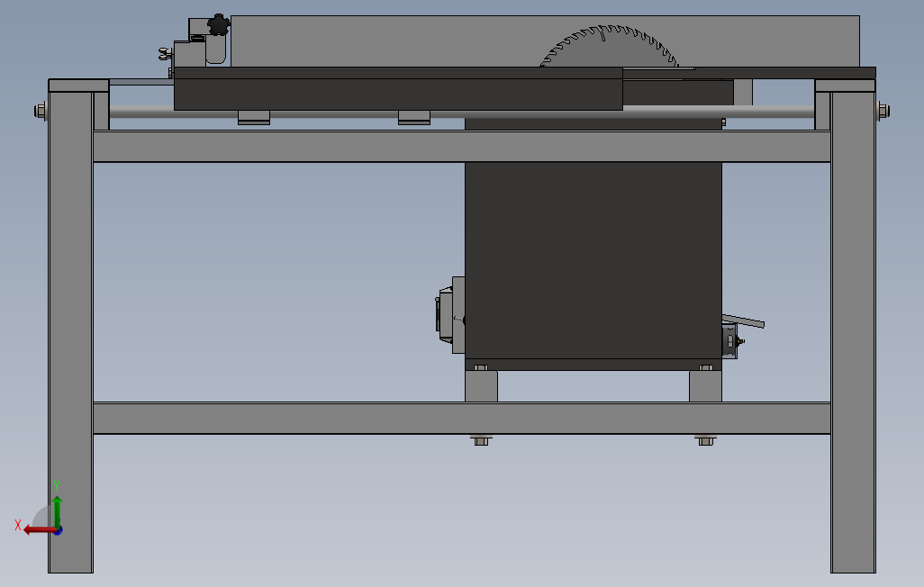924x587 pixels.
Task: Select the hex nut at left rod end
Action: click(x=41, y=111)
